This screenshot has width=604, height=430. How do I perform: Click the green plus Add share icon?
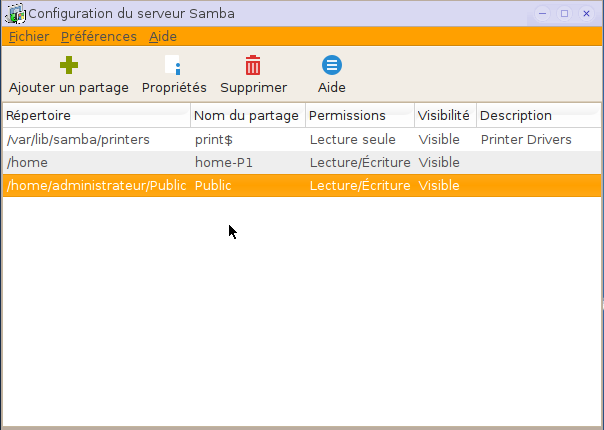click(69, 65)
